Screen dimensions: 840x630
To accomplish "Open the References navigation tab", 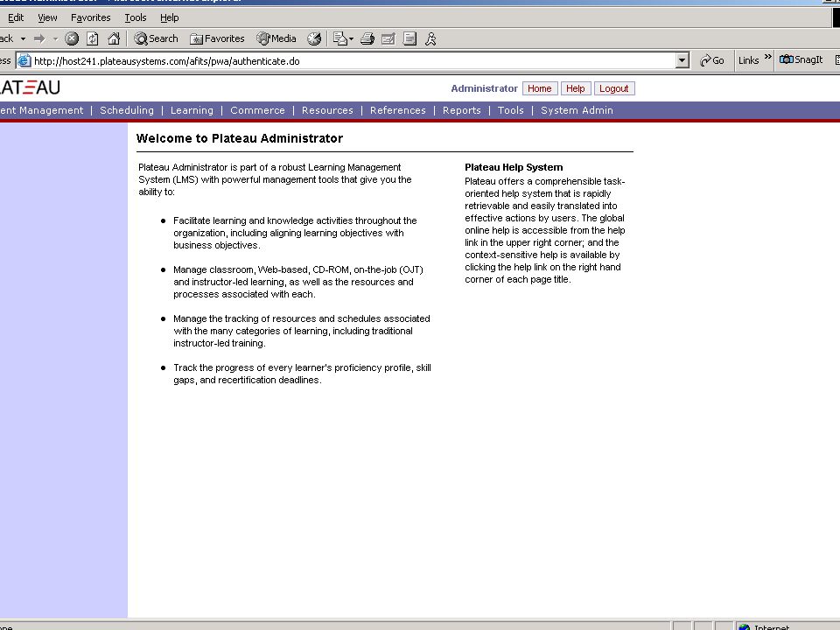I will pyautogui.click(x=398, y=110).
